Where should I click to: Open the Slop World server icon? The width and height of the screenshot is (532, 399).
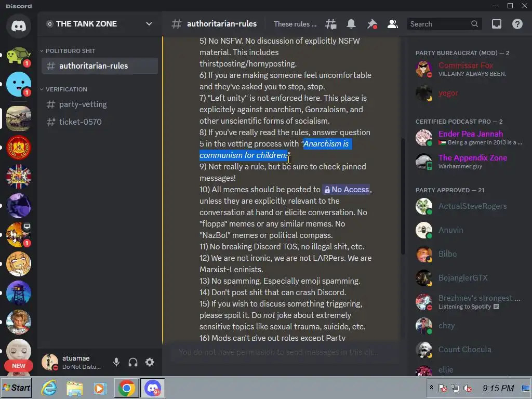pyautogui.click(x=18, y=322)
